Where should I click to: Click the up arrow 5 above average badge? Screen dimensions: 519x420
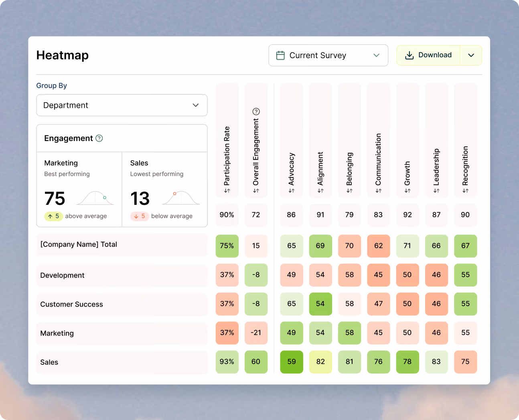coord(54,216)
